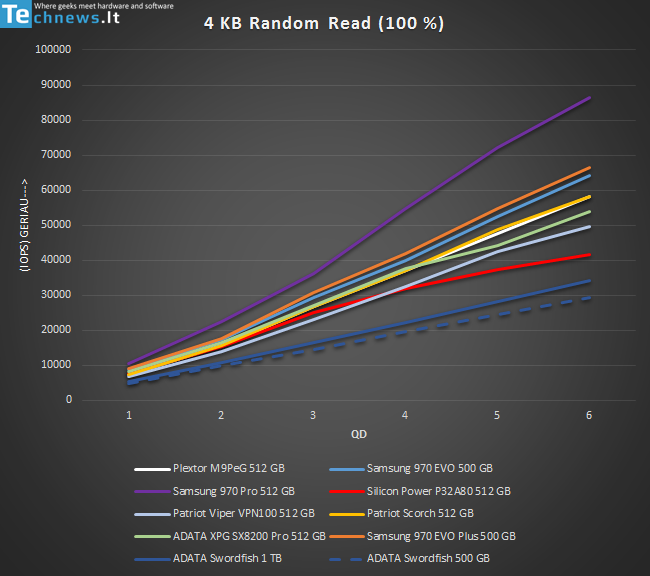Click the 40000 y-axis label
Screen dimensions: 650x576
[56, 260]
